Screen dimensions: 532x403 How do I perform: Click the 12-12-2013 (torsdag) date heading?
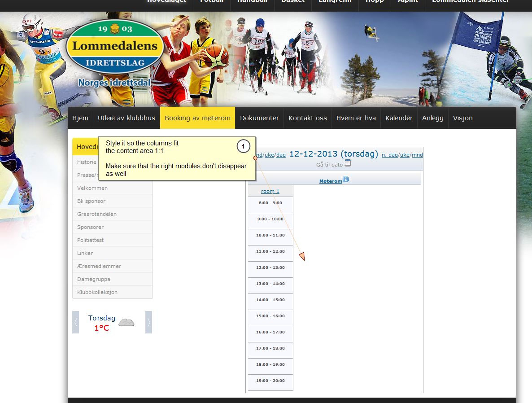pyautogui.click(x=334, y=154)
